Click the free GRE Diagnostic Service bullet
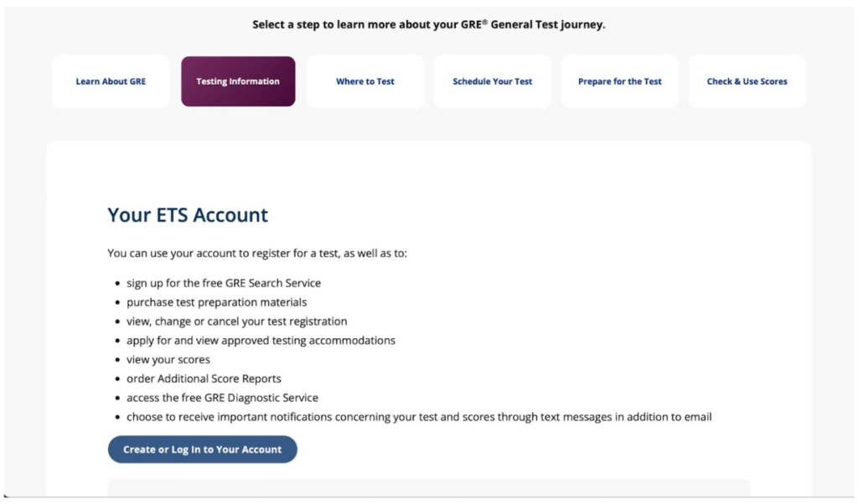858x504 pixels. click(x=222, y=399)
